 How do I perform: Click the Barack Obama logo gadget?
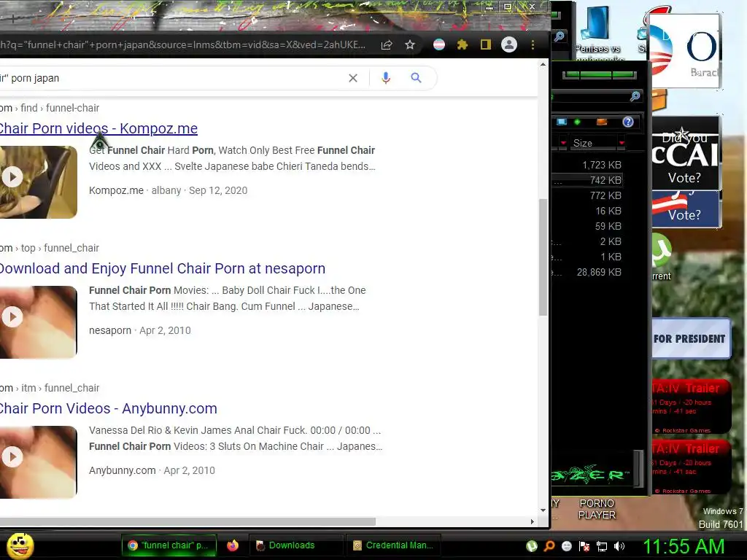684,50
